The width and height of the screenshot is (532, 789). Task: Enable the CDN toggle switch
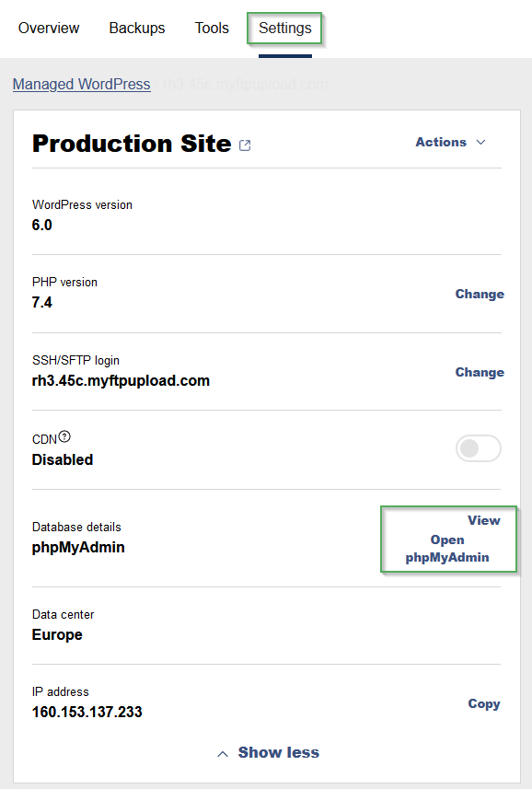click(479, 448)
